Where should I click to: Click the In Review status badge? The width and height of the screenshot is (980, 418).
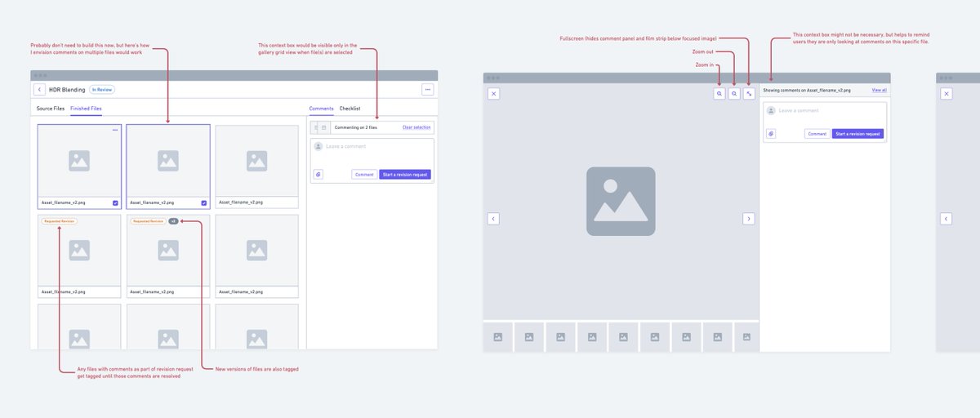(x=102, y=90)
